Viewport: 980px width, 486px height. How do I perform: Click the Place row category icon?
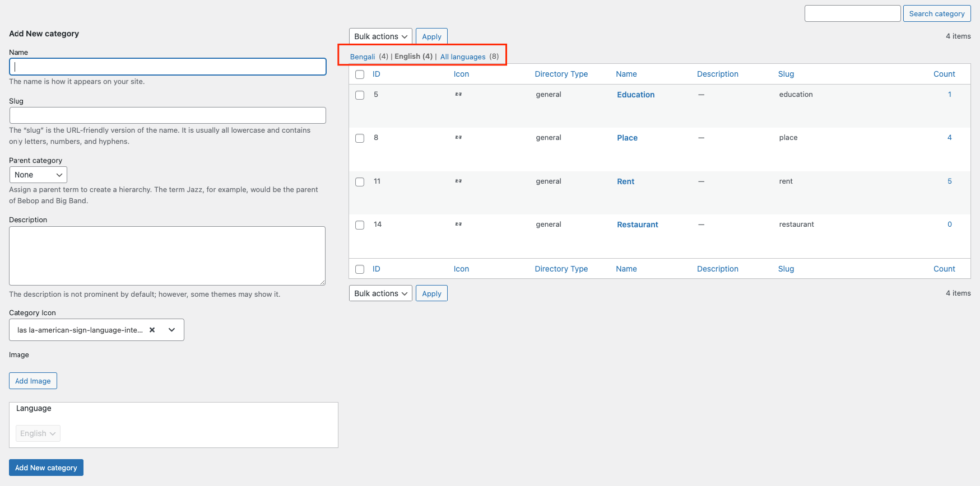[x=458, y=138]
